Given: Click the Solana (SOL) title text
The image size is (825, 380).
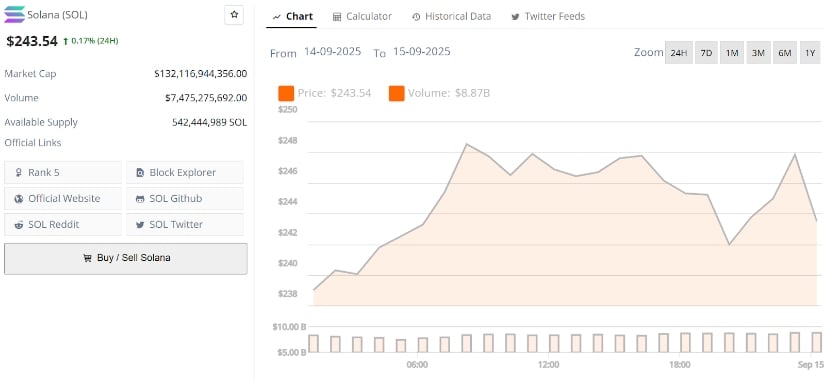Looking at the screenshot, I should coord(57,15).
